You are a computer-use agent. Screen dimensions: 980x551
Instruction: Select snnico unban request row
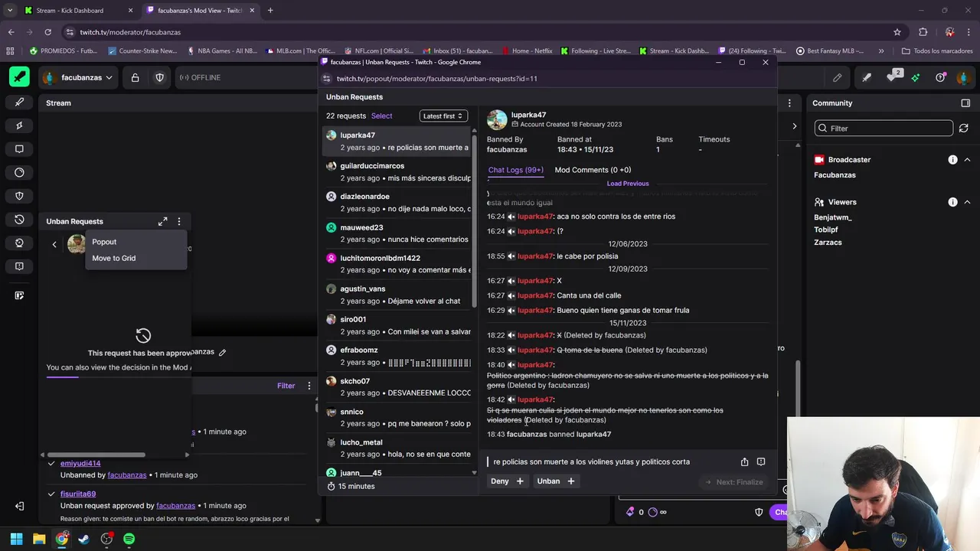[x=397, y=417]
